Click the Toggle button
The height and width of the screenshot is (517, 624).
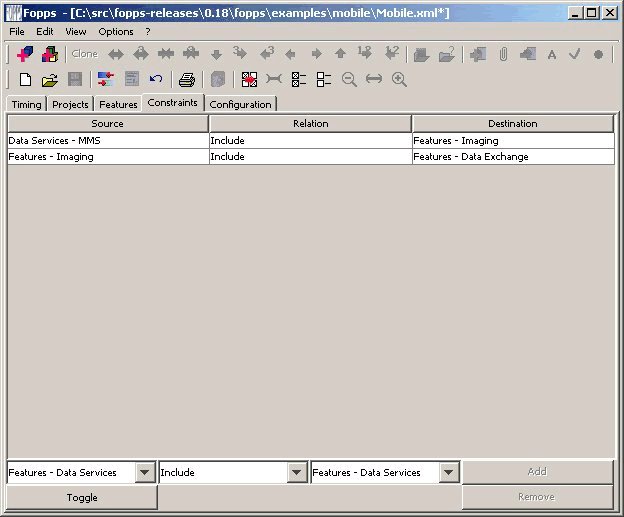point(82,497)
